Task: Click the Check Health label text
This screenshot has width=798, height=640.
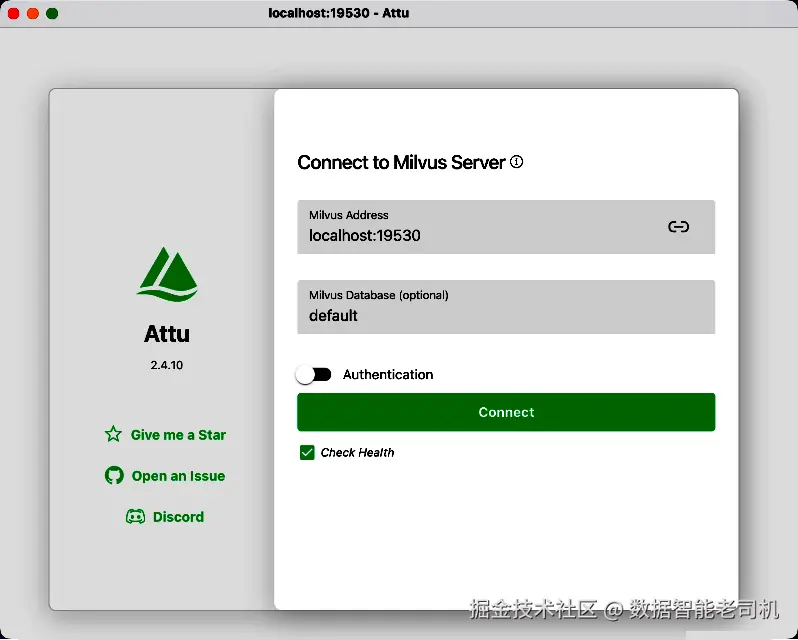Action: [x=357, y=453]
